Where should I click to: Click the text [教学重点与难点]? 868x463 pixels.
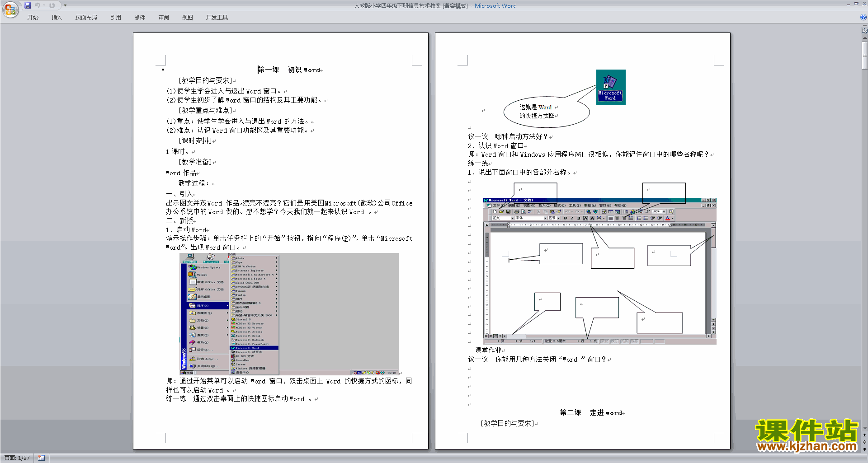point(206,110)
